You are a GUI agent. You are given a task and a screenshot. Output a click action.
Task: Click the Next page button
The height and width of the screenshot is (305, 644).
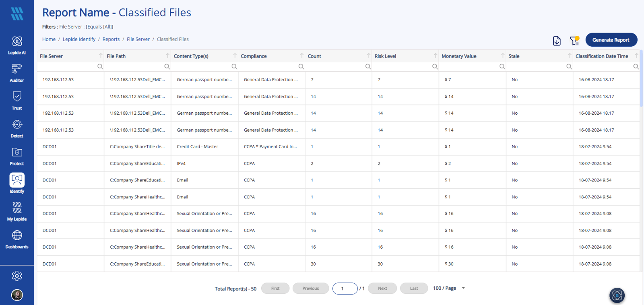382,289
